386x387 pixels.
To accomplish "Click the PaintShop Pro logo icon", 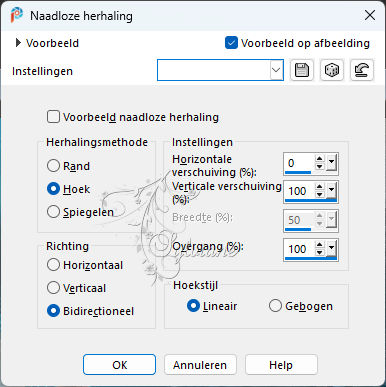I will coord(16,15).
